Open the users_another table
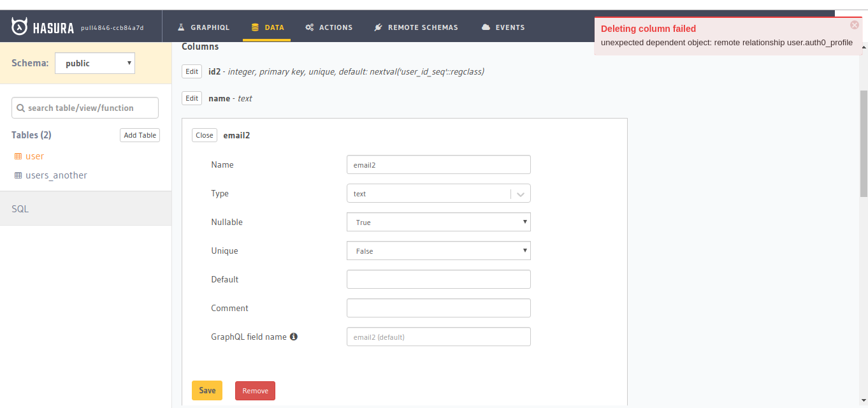 pos(56,175)
